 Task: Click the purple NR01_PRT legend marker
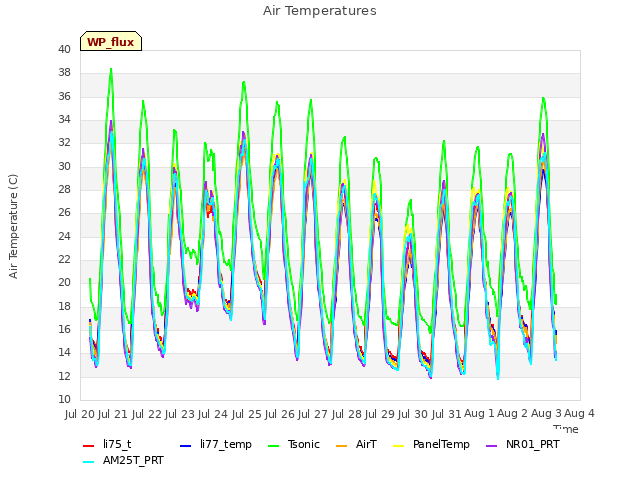click(491, 445)
